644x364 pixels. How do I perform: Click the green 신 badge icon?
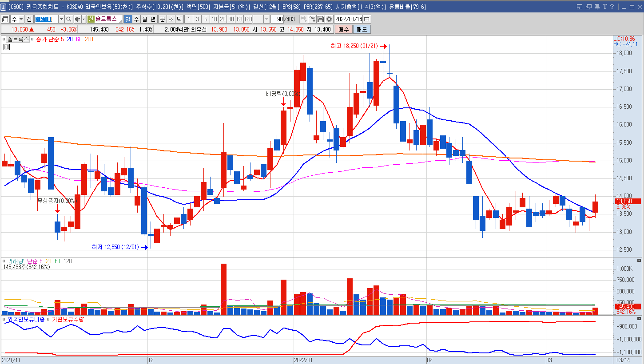click(x=91, y=19)
